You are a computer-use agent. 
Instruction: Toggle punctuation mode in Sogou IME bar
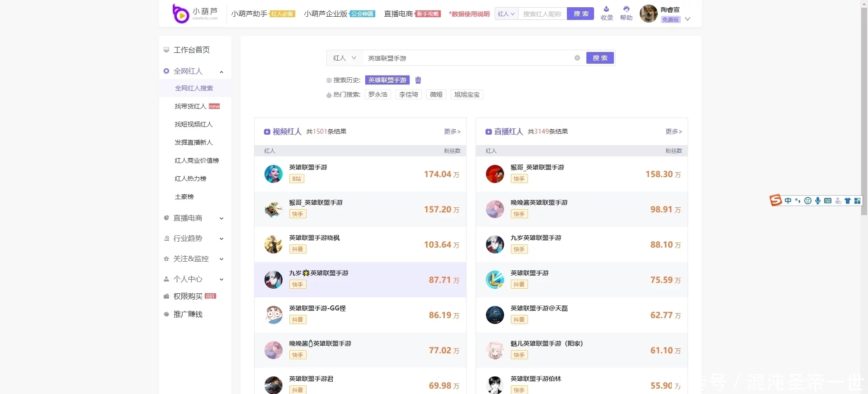798,201
